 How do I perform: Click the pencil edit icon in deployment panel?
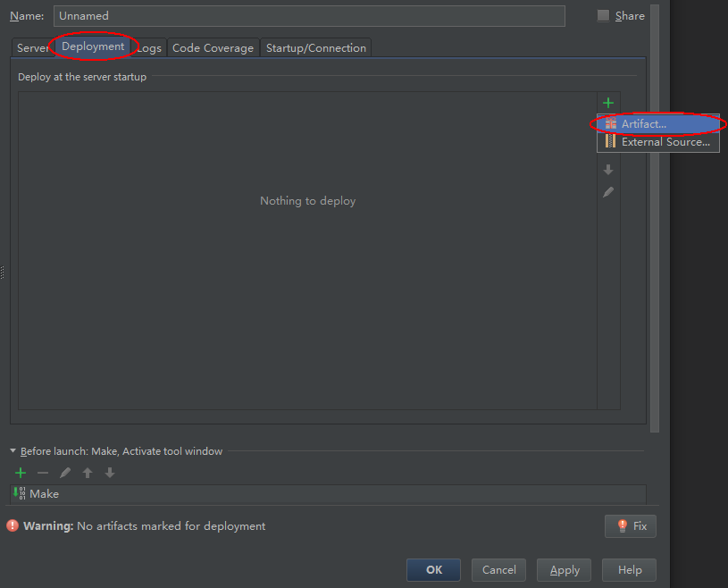(608, 191)
